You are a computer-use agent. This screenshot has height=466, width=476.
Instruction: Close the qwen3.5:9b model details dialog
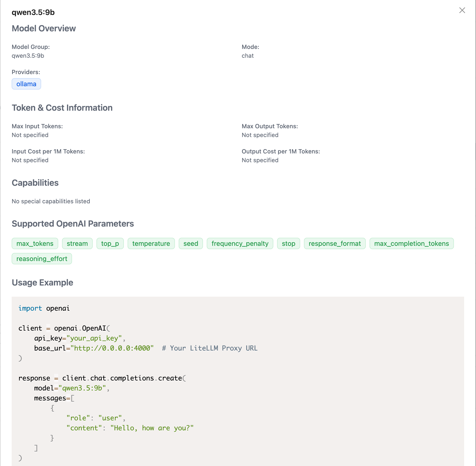[x=462, y=10]
